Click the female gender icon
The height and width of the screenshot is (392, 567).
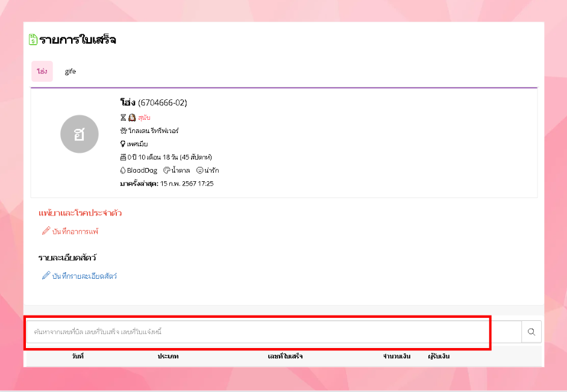point(123,144)
